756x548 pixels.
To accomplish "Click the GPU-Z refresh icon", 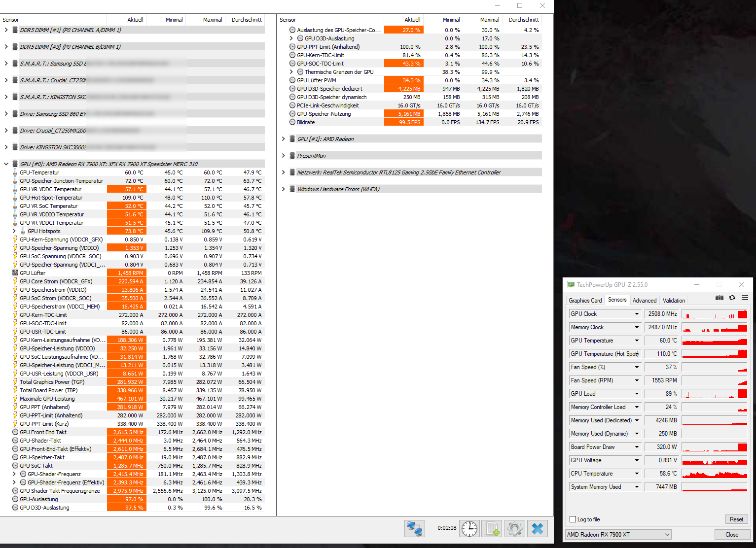I will coord(732,298).
